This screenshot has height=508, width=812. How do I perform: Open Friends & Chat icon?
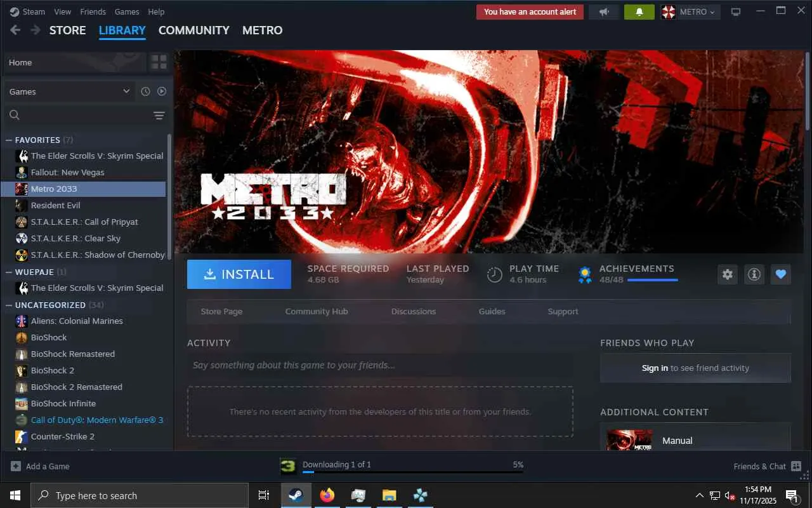(796, 466)
